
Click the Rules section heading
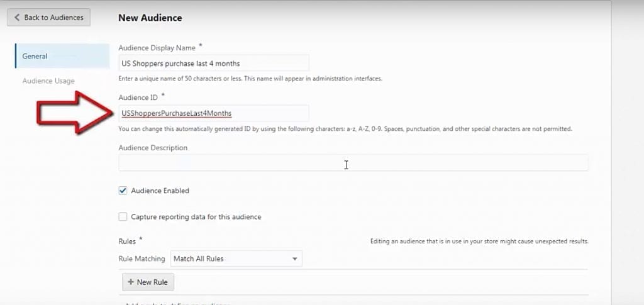pyautogui.click(x=127, y=241)
